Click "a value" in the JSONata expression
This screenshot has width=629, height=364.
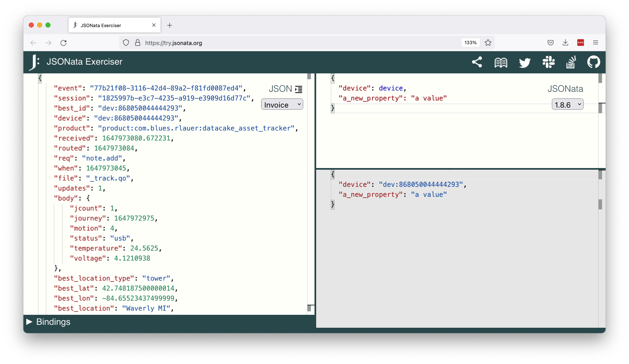pos(429,98)
